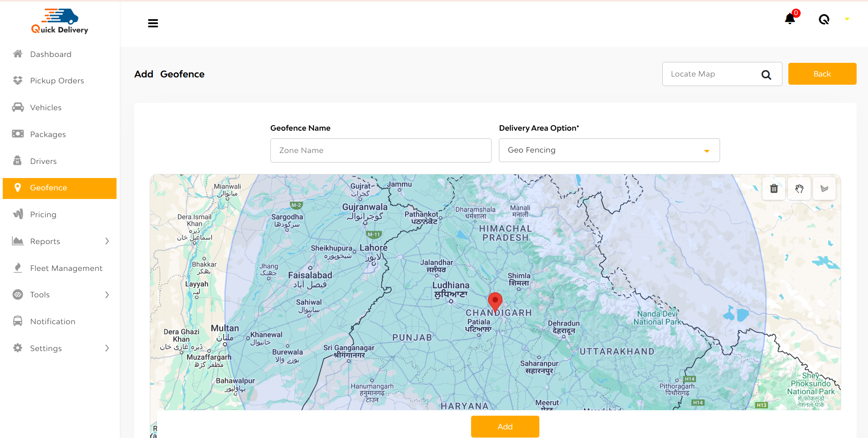Viewport: 868px width, 438px height.
Task: Click the Tools icon in sidebar
Action: coord(18,295)
